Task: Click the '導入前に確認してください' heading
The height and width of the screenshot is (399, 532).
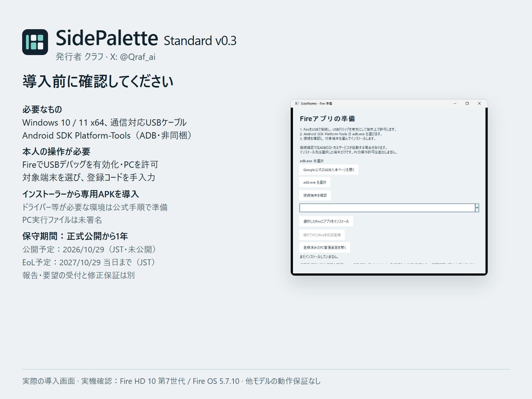Action: click(98, 82)
